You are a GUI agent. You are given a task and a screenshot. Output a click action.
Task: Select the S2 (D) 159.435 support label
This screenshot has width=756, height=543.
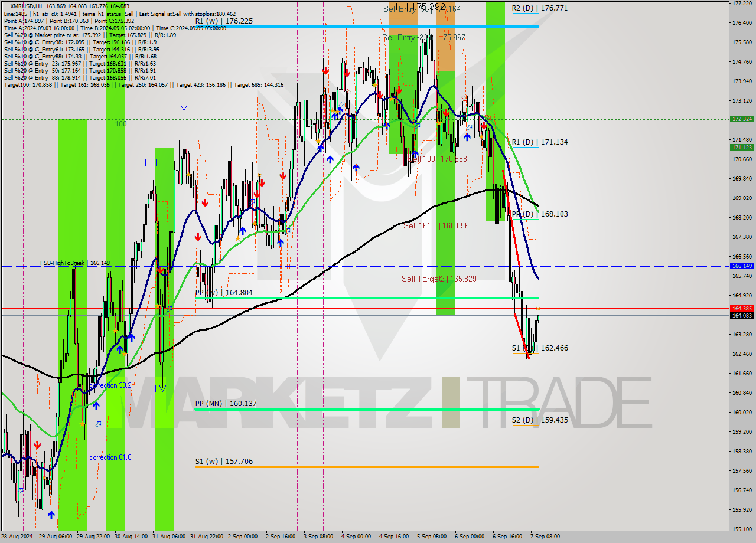pos(540,420)
